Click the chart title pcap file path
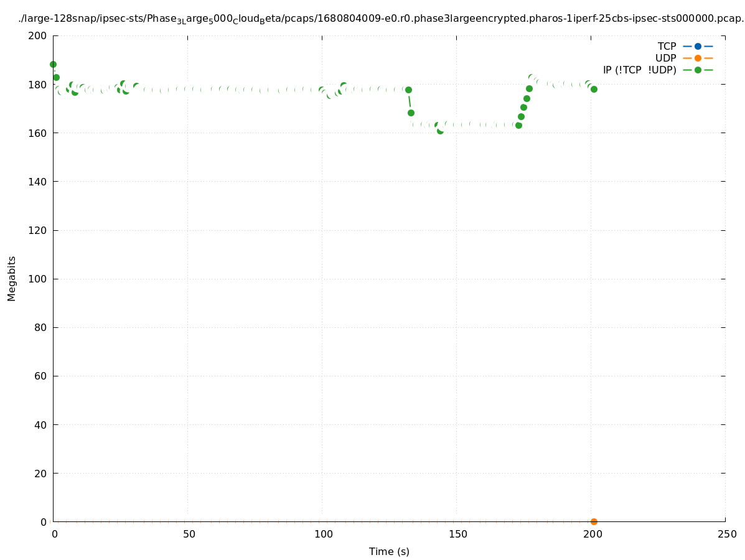The image size is (745, 560). (381, 19)
